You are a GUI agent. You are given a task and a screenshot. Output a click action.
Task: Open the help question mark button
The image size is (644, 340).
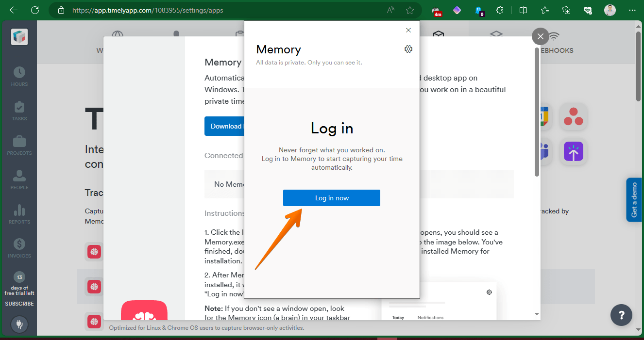click(621, 315)
